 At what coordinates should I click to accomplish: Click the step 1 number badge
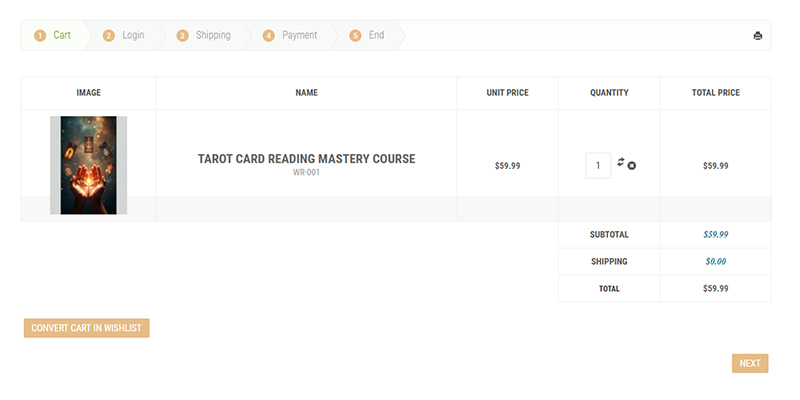coord(40,36)
